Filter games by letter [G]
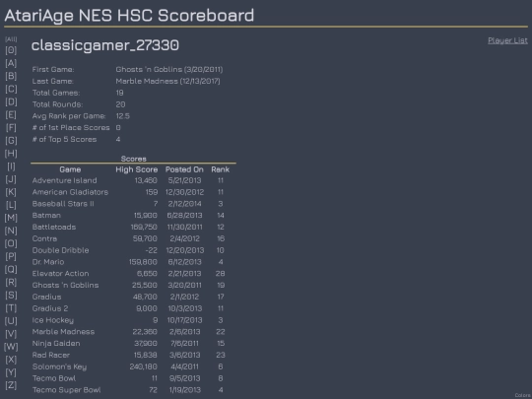Viewport: 532px width, 399px height. (11, 141)
